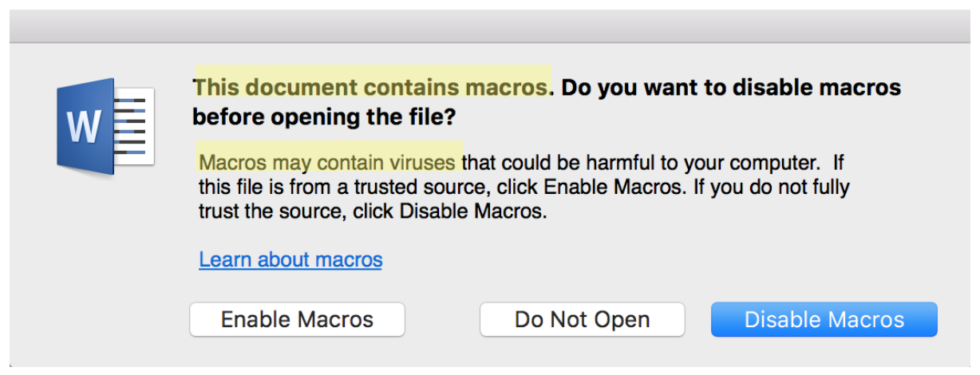Click empty space between Do Not Open and Disable Macros

click(x=698, y=320)
